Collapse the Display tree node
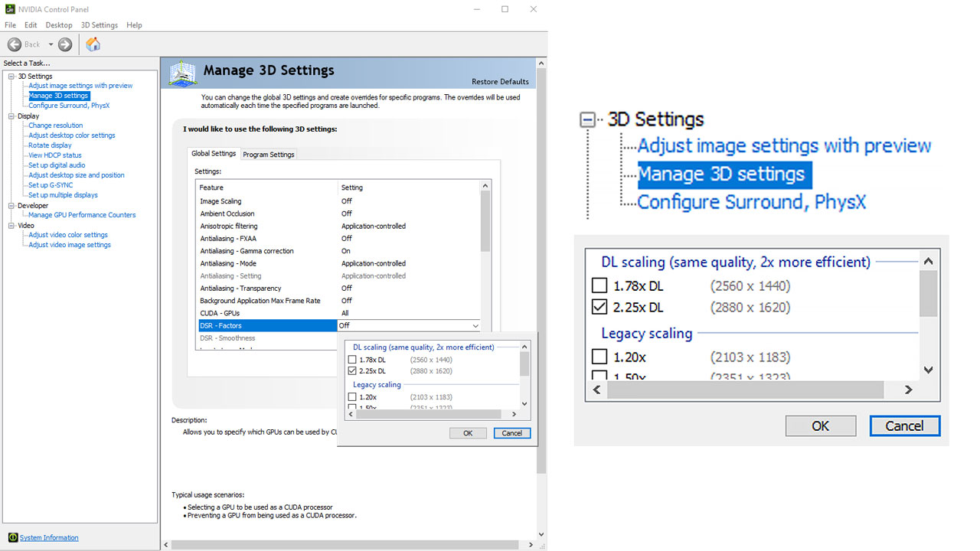 11,116
